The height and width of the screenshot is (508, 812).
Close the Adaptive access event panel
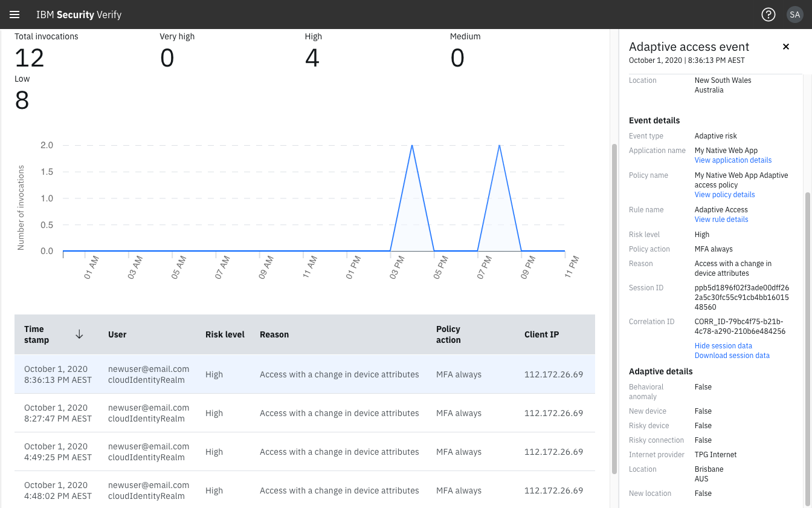(786, 47)
